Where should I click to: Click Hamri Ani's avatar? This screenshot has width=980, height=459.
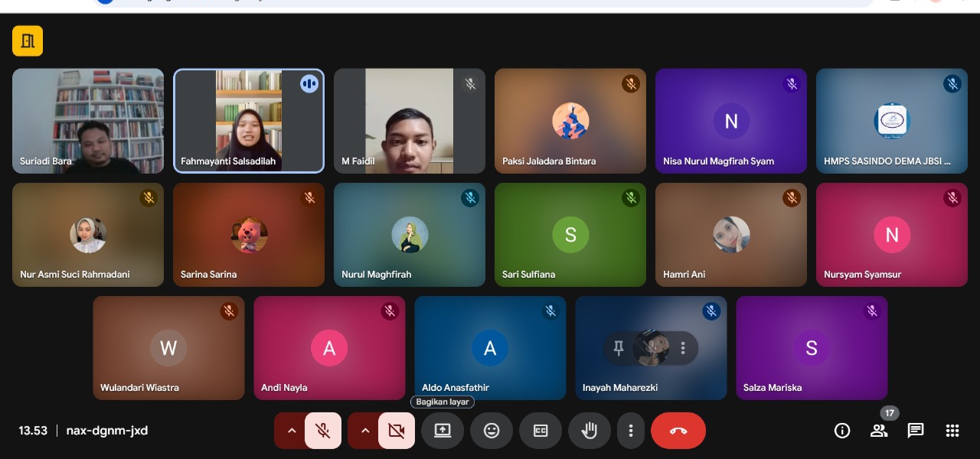pos(731,235)
